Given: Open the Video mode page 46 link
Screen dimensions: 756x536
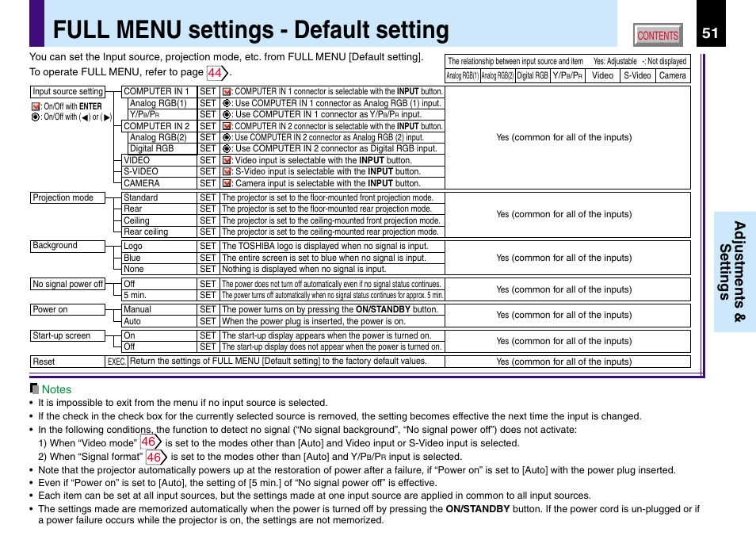Looking at the screenshot, I should pyautogui.click(x=151, y=442).
